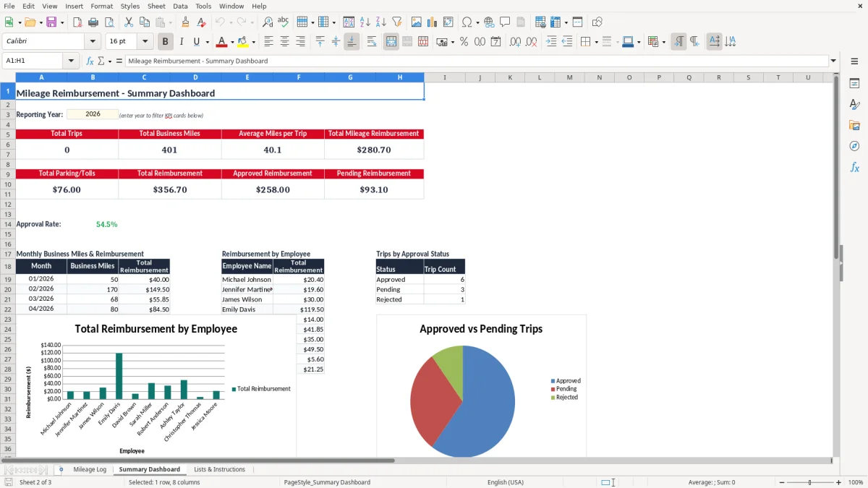Open the Data menu
This screenshot has height=488, width=868.
180,6
